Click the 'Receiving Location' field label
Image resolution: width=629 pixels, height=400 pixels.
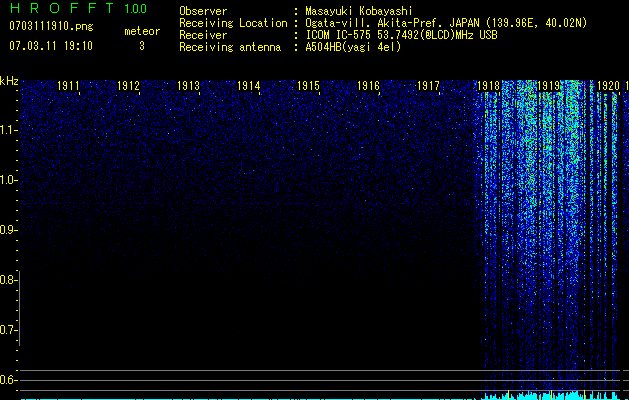(x=233, y=23)
